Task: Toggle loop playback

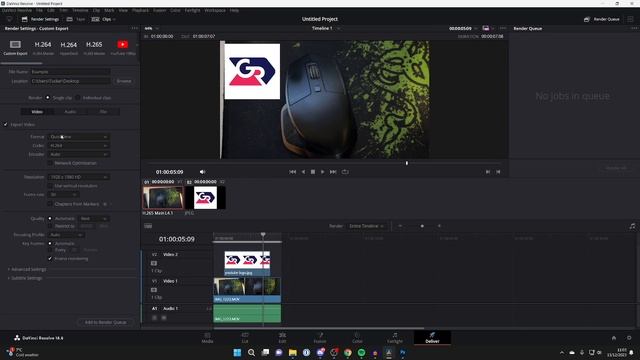Action: click(x=345, y=172)
